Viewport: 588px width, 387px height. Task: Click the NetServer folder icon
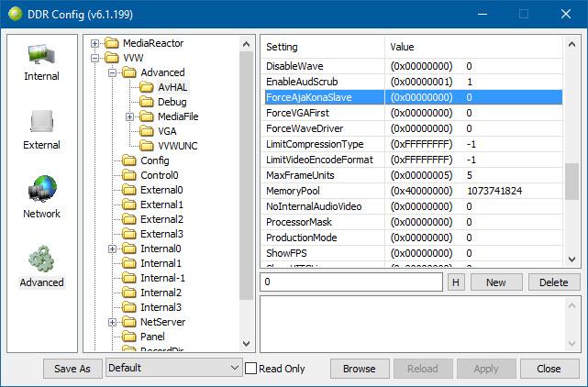pos(129,322)
